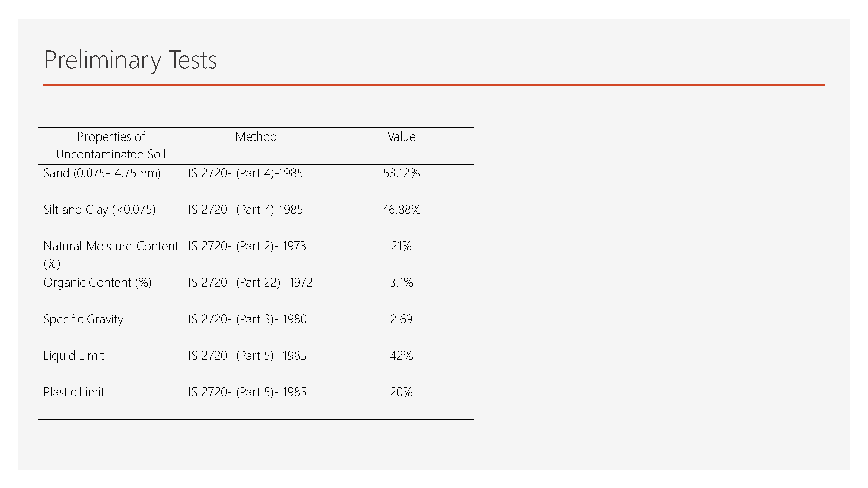Click the IS 2720- (Part 22)- 1972 method

(250, 283)
